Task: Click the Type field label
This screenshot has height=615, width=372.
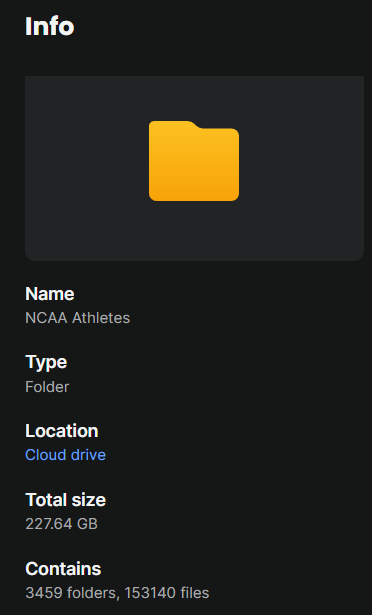Action: coord(46,362)
